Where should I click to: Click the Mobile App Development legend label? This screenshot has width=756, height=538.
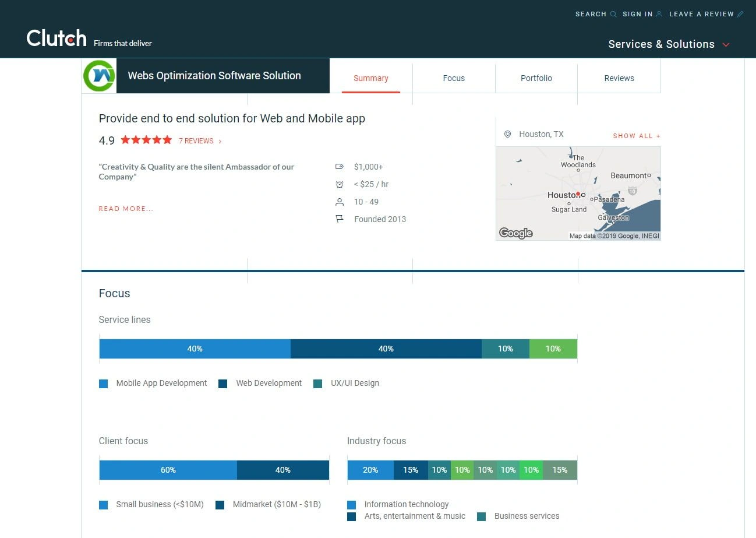[x=161, y=383]
